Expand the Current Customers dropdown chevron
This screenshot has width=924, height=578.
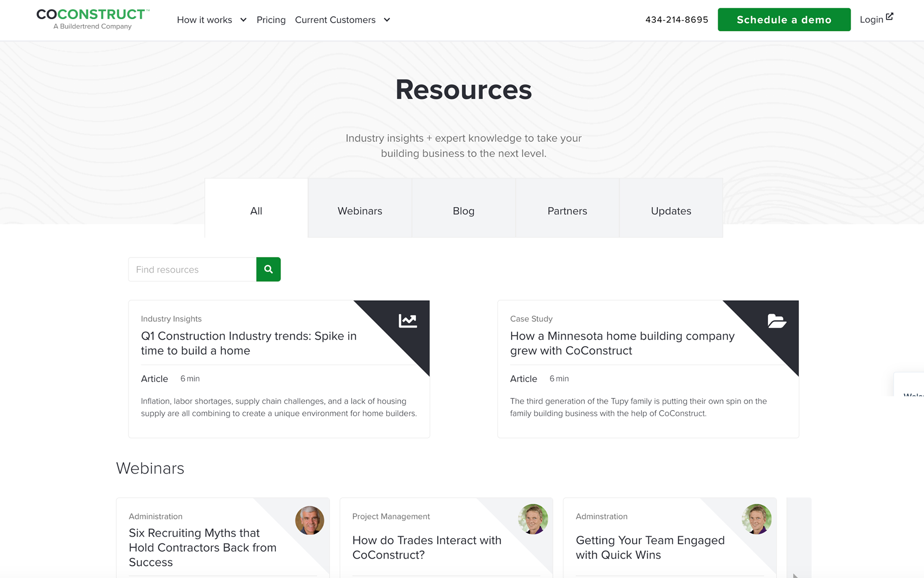387,20
